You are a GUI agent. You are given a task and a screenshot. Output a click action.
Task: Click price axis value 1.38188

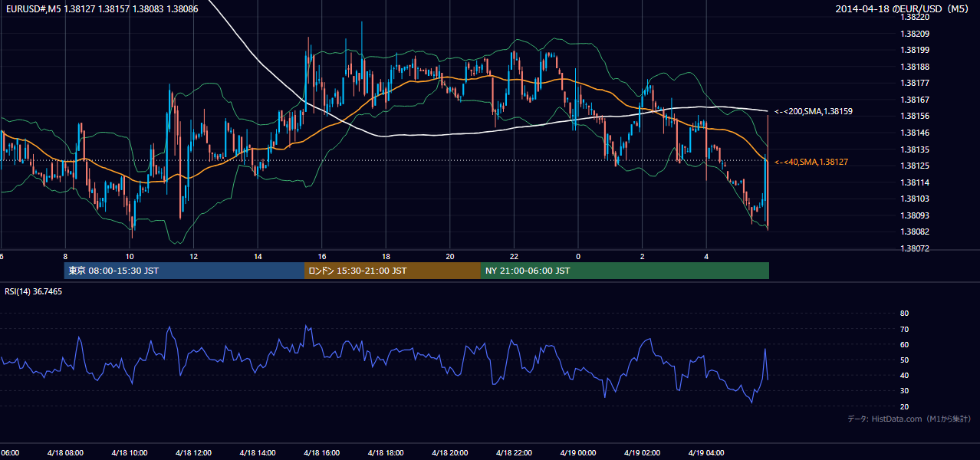916,67
